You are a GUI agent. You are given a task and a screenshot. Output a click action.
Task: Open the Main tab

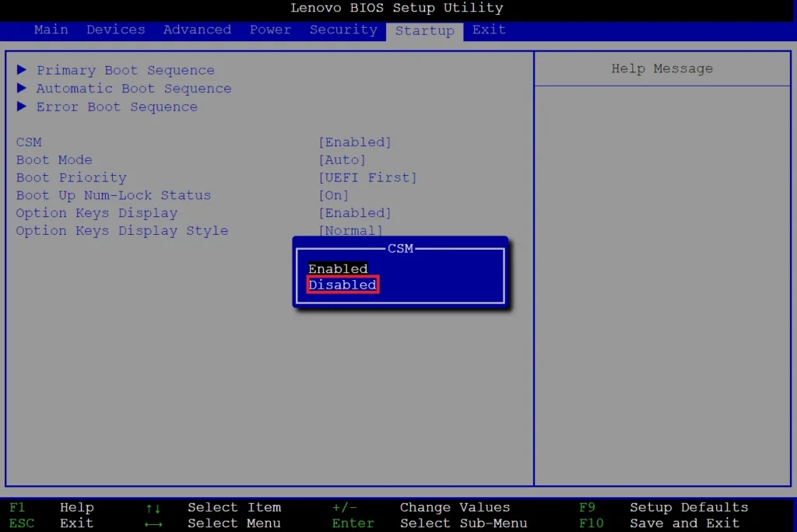click(51, 30)
